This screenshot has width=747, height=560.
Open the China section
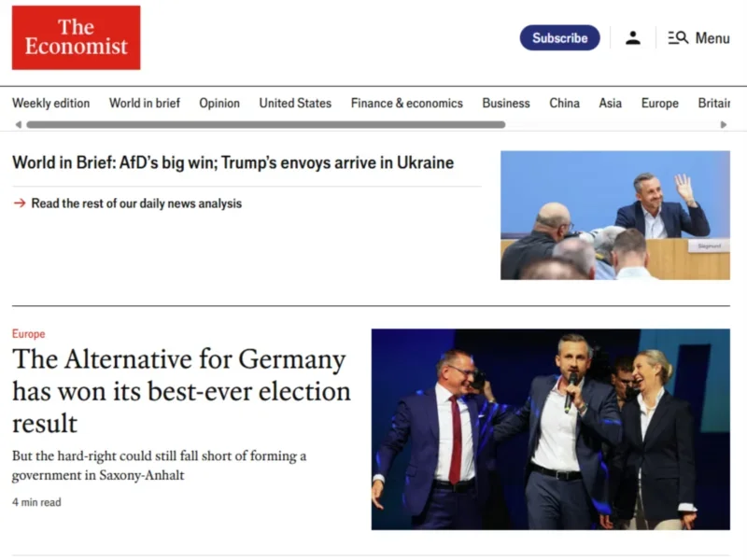click(565, 104)
